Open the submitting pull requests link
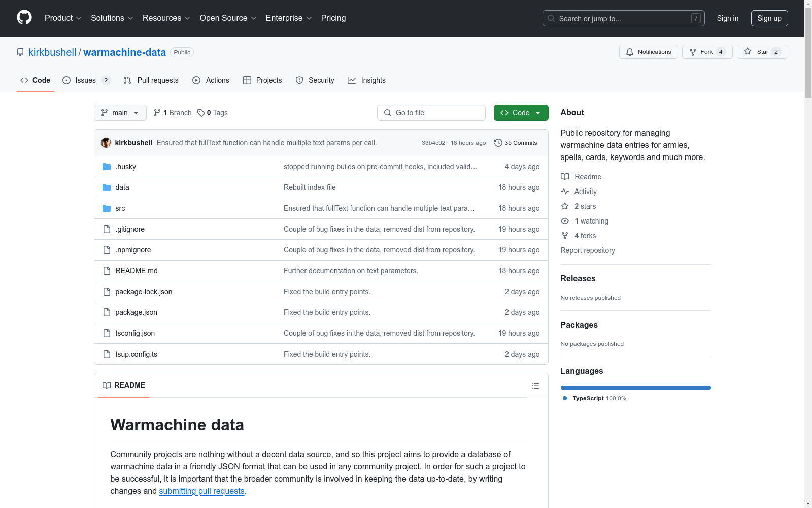 pos(202,491)
